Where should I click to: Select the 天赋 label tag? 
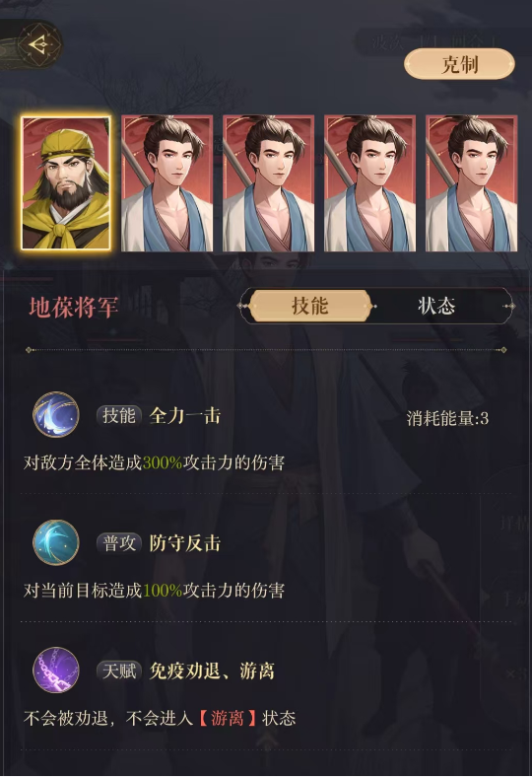[119, 671]
